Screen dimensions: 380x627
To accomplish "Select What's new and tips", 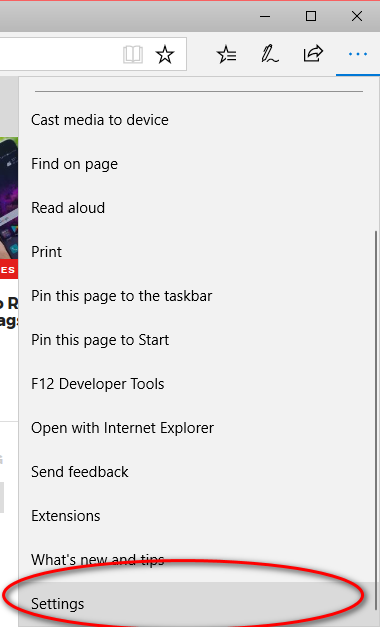I will pos(198,560).
